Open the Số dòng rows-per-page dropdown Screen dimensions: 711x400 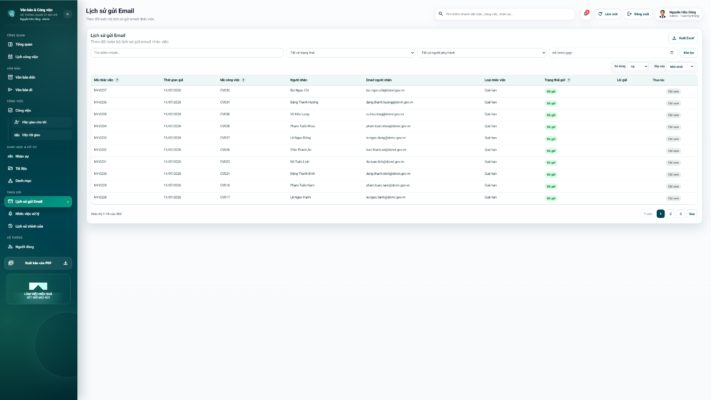click(x=638, y=67)
